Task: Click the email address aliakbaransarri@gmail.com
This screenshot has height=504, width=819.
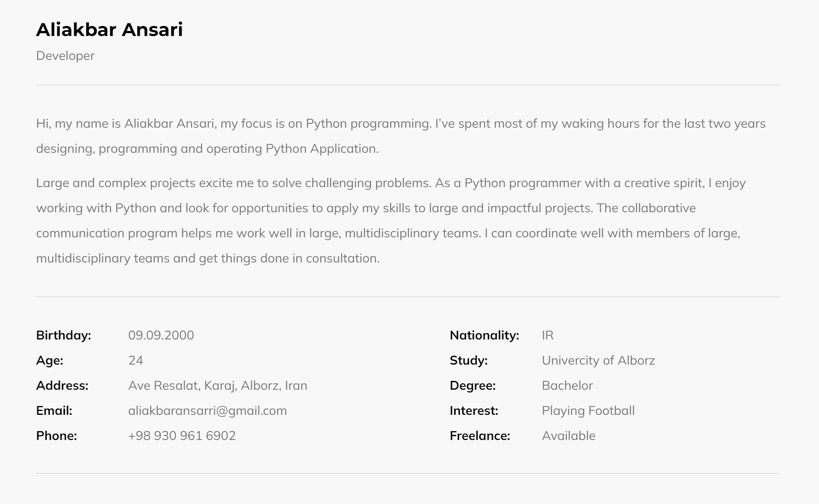Action: 207,411
